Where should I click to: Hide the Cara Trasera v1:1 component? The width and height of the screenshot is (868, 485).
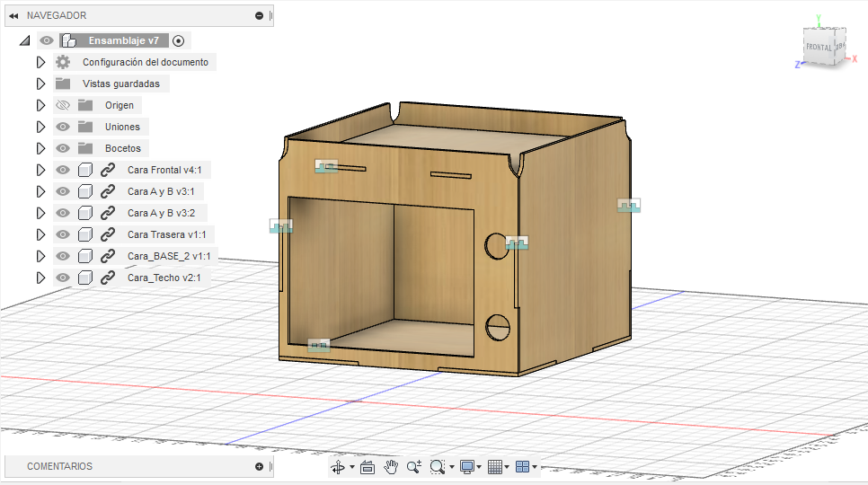[63, 234]
